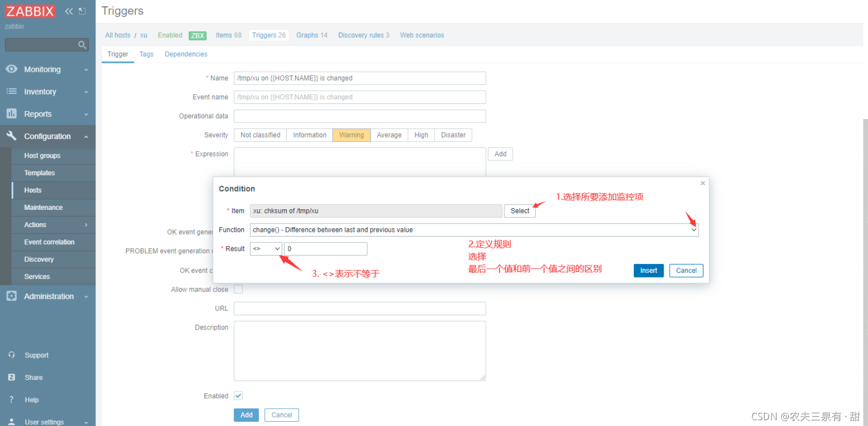Click the Administration gear icon
The image size is (868, 426).
pos(12,296)
